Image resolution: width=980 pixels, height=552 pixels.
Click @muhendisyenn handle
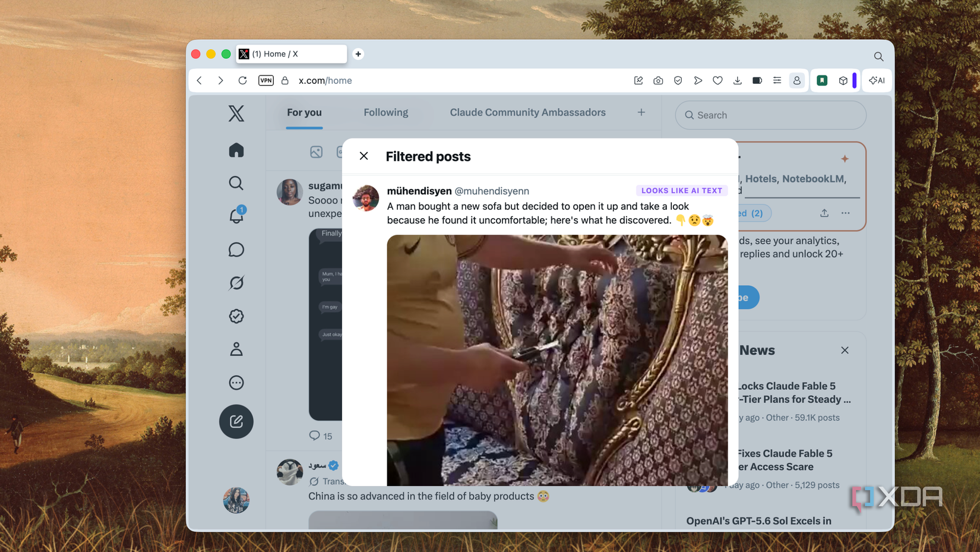coord(492,191)
